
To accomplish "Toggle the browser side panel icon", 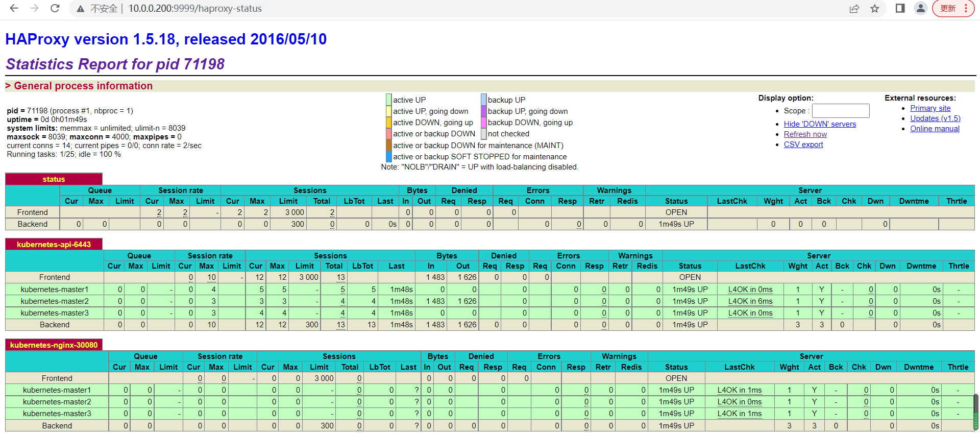I will click(x=900, y=8).
